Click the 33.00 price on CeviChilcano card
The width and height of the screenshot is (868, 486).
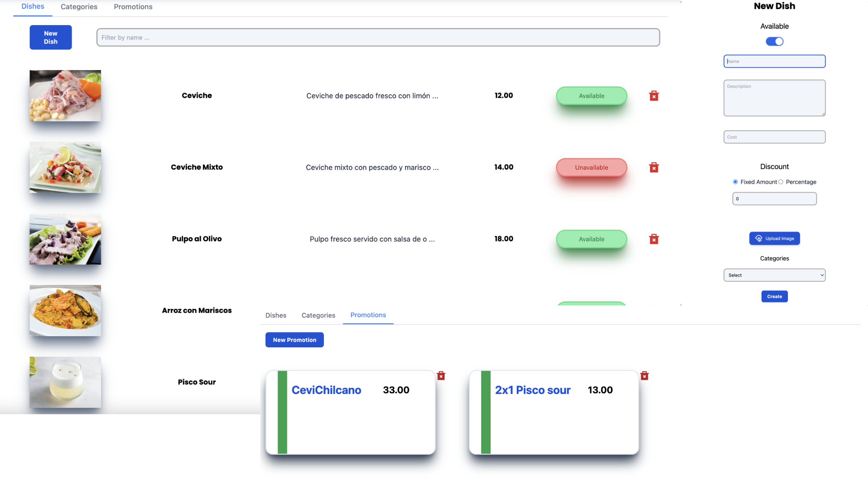tap(396, 390)
